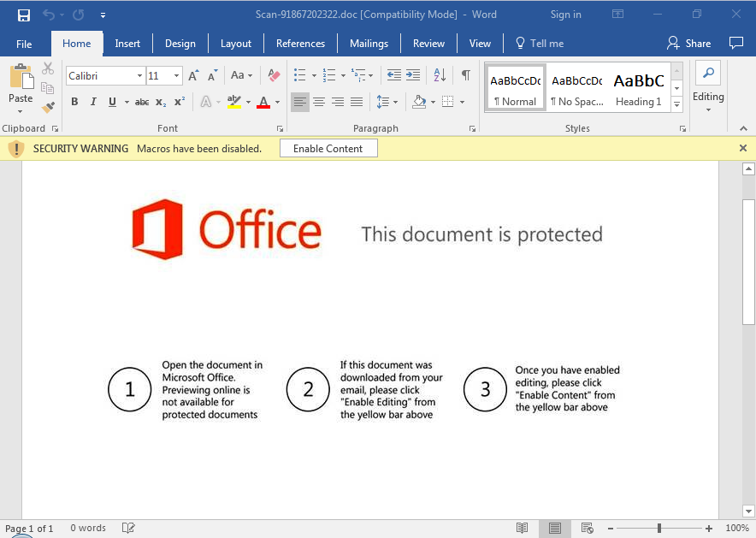This screenshot has height=538, width=756.
Task: Open the proofing errors status bar icon
Action: pos(128,528)
